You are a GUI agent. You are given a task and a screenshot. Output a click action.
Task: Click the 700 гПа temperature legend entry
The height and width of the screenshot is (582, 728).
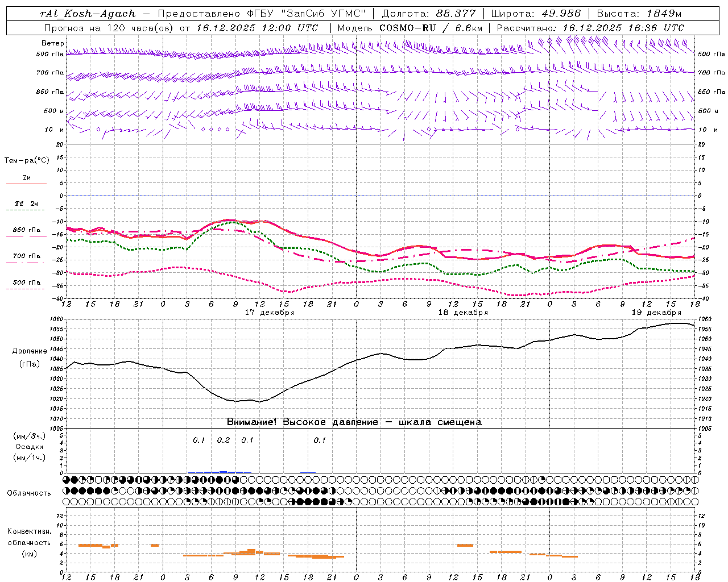[26, 259]
